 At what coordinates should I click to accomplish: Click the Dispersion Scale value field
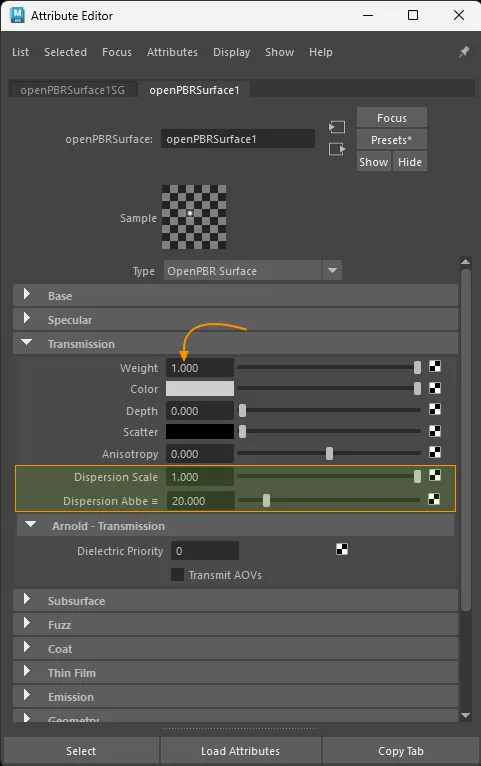pos(200,476)
